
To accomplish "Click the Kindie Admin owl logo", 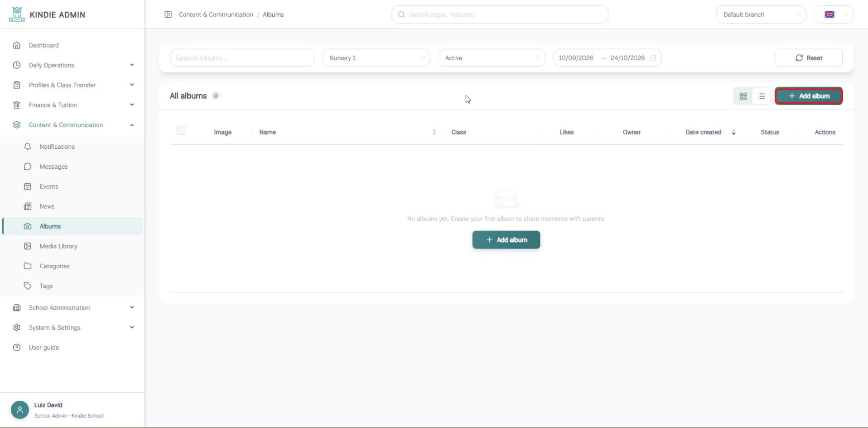I will pos(17,15).
